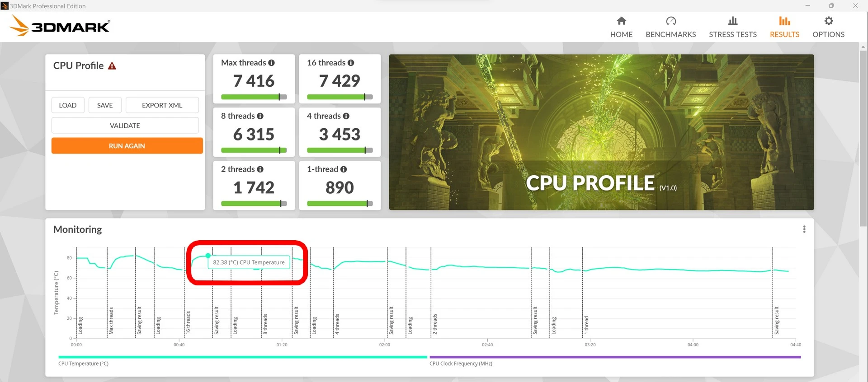This screenshot has height=382, width=868.
Task: Show info for 16 threads score
Action: [351, 63]
